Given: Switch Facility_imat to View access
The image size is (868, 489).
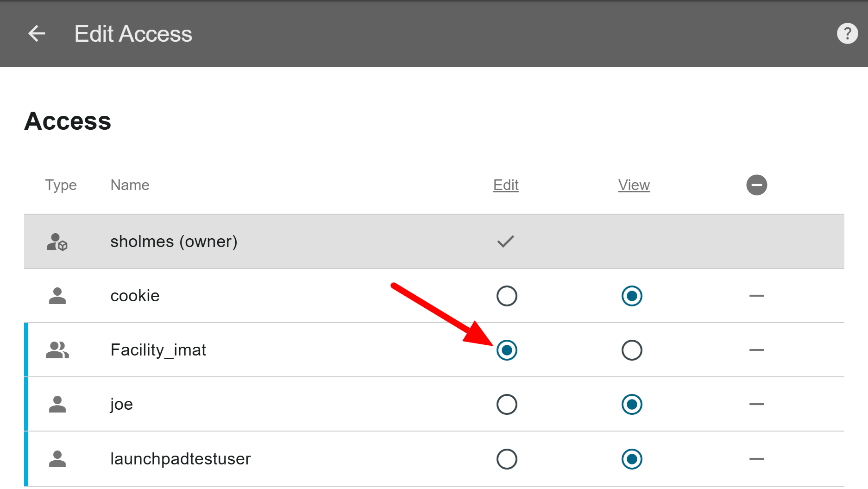Looking at the screenshot, I should pyautogui.click(x=633, y=350).
